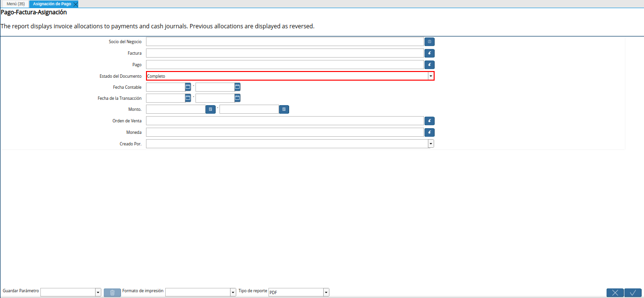Image resolution: width=644 pixels, height=298 pixels.
Task: Open Fecha de la Transacción start calendar
Action: (x=188, y=98)
